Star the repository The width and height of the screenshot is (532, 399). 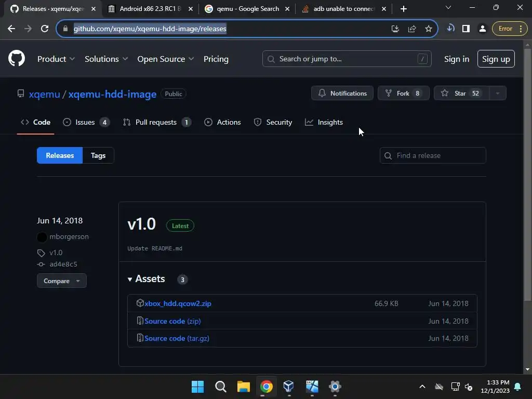[461, 94]
